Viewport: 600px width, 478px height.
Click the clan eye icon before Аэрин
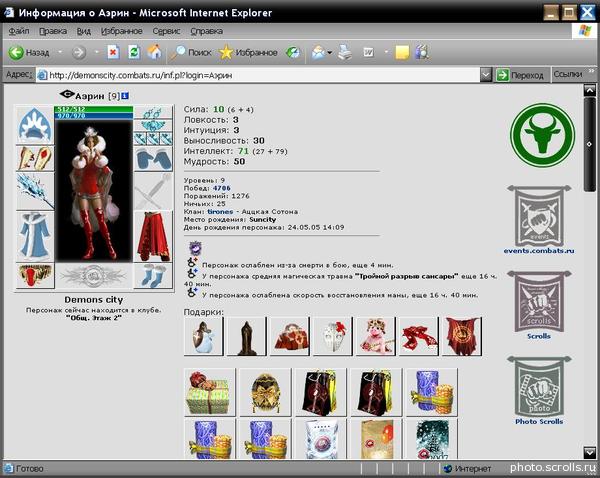(x=67, y=94)
